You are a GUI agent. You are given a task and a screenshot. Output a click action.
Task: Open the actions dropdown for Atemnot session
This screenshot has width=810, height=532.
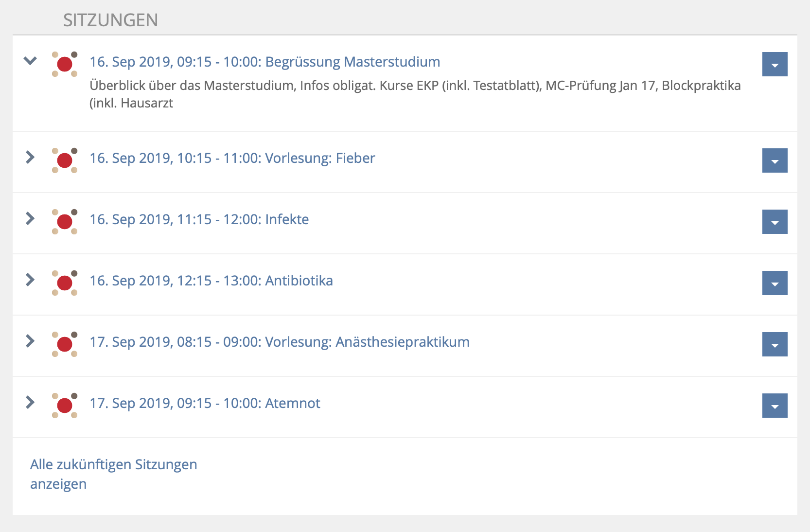tap(775, 406)
